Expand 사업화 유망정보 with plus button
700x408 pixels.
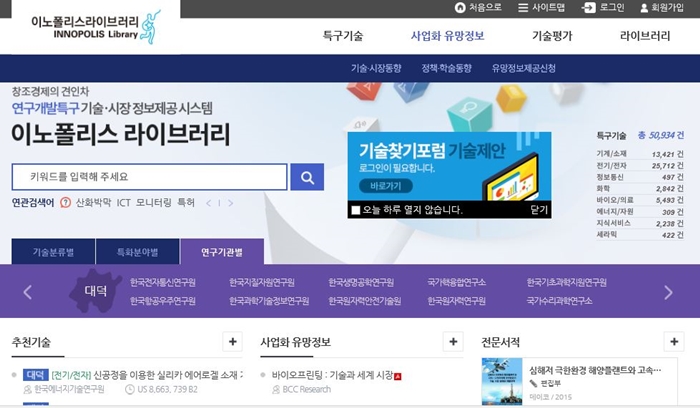(453, 342)
